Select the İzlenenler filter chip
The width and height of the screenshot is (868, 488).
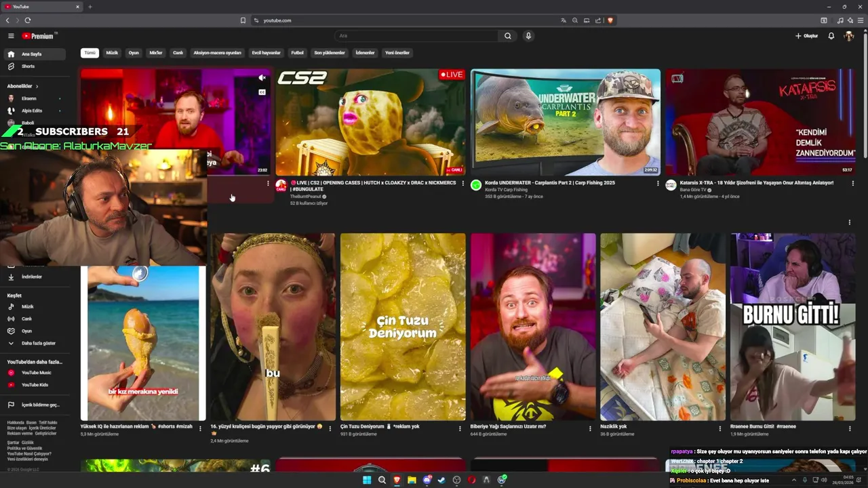pos(365,53)
